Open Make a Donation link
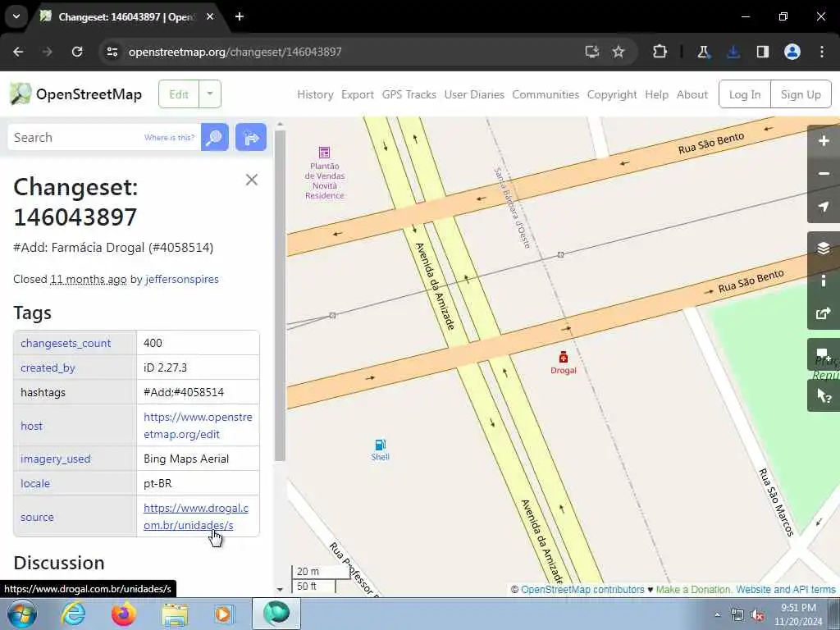840x630 pixels. 694,589
